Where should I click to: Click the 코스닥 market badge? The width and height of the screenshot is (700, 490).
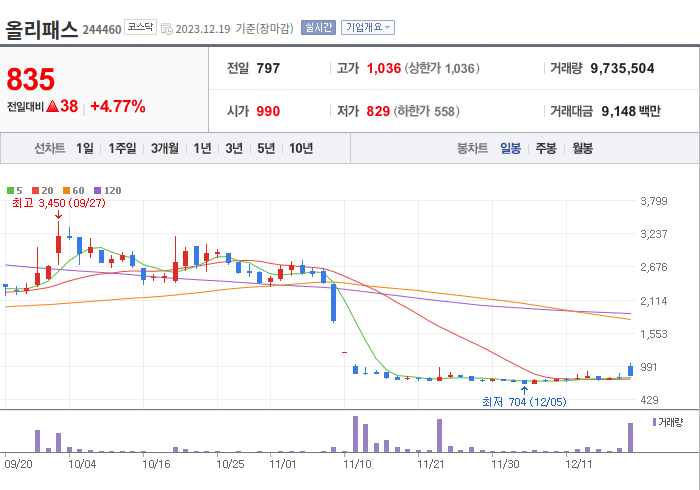140,27
